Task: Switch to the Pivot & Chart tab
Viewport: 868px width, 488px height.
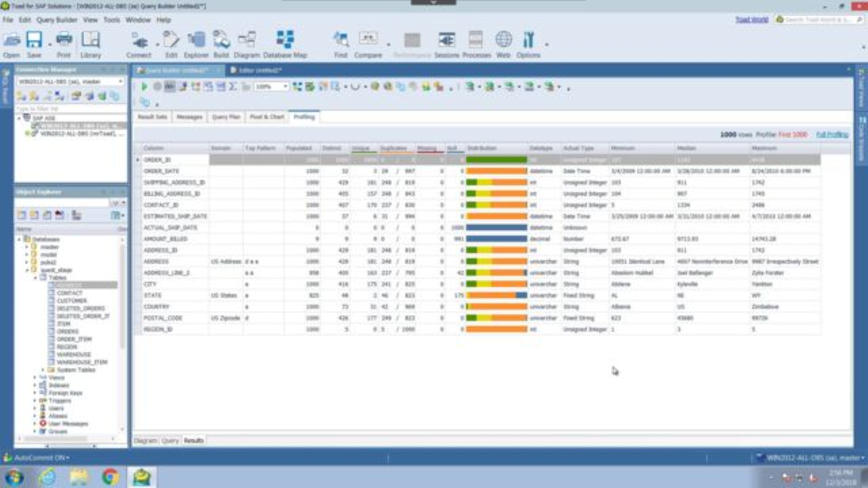Action: point(267,117)
